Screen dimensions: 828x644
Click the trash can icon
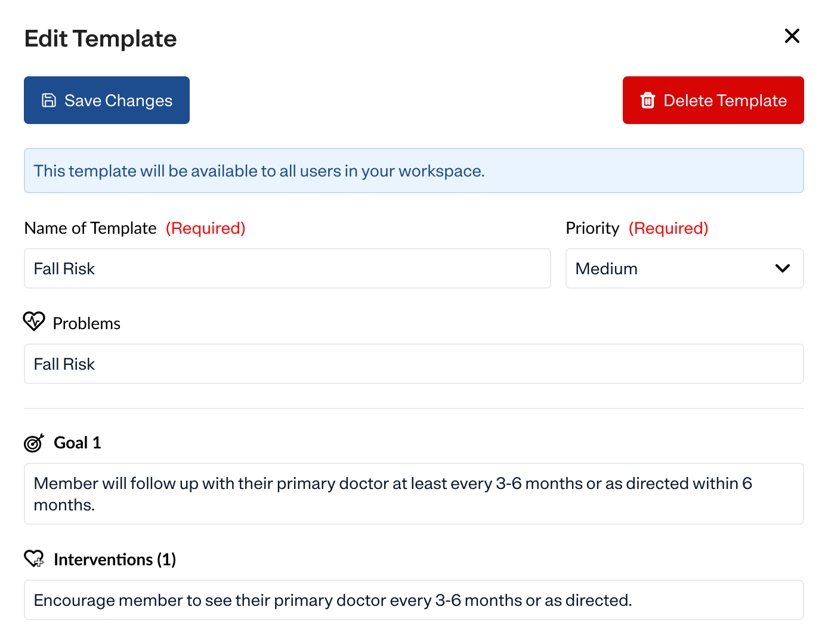point(647,100)
